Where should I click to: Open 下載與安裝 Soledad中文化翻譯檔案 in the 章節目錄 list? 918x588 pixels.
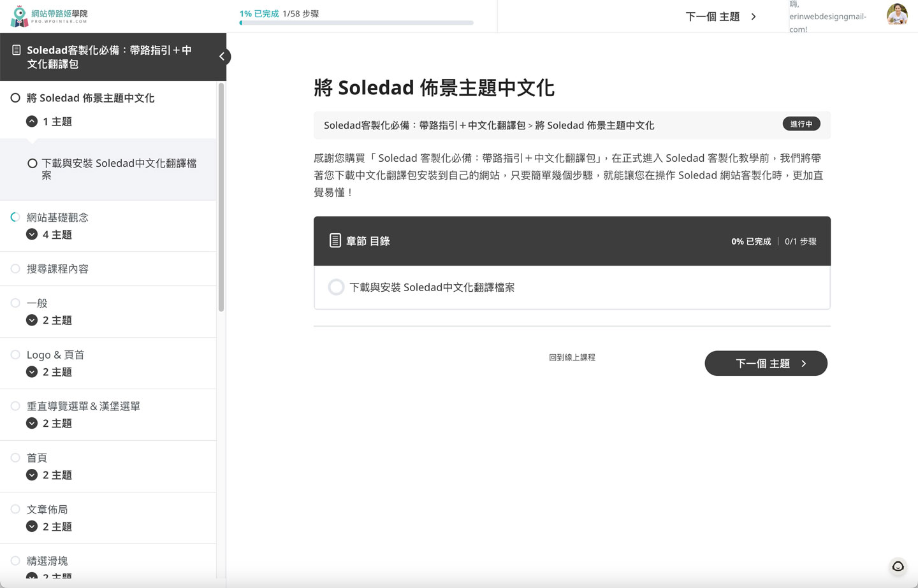[432, 287]
